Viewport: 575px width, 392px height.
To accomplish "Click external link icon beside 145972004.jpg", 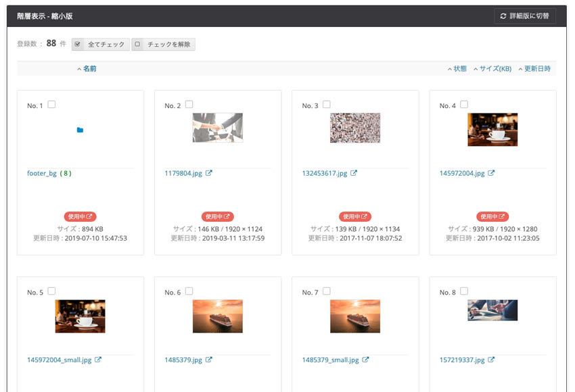I will click(491, 173).
